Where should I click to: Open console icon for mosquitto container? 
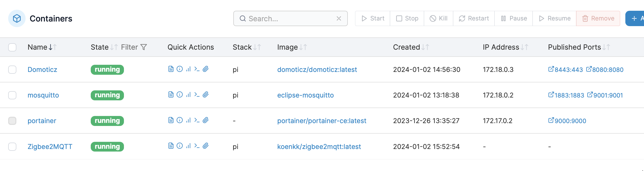197,95
